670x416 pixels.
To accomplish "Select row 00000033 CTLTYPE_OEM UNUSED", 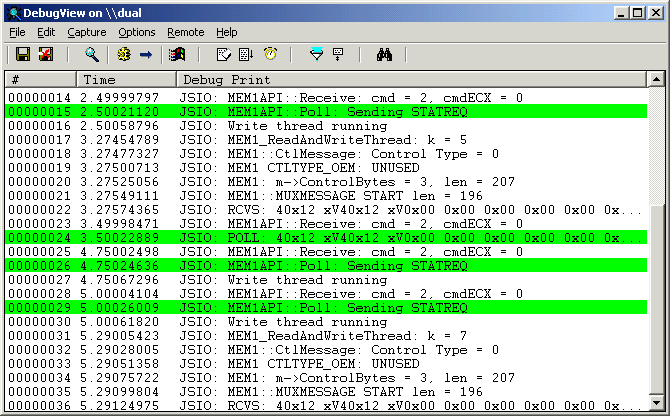I will point(326,364).
